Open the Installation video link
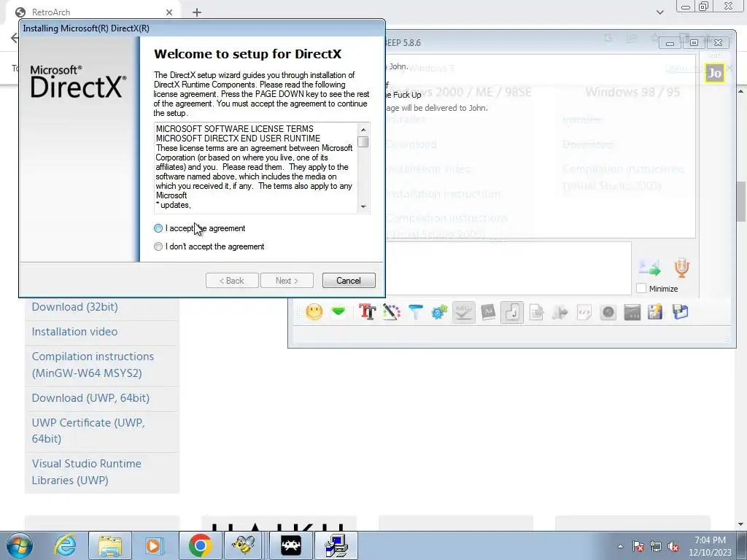Screen dimensions: 747x560 click(74, 332)
